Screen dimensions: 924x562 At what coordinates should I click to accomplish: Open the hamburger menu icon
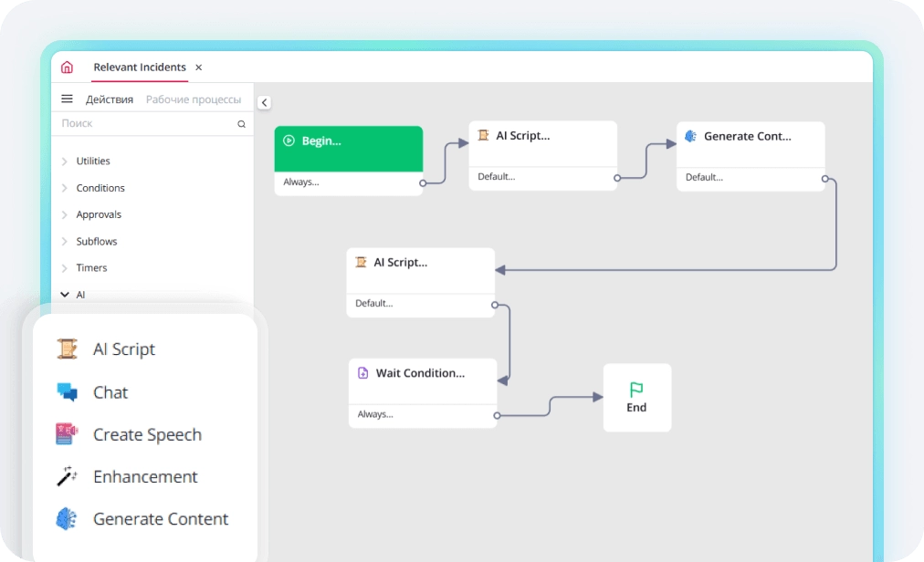[x=67, y=99]
